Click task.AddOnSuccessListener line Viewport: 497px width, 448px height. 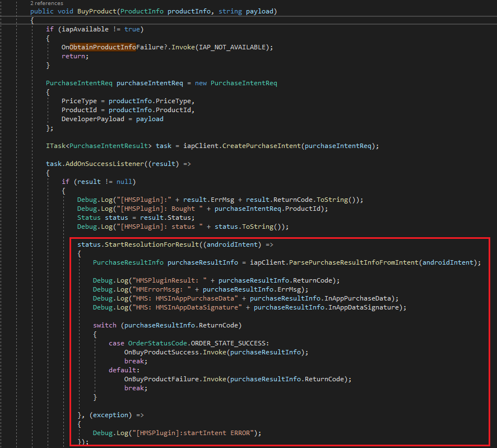click(x=118, y=164)
